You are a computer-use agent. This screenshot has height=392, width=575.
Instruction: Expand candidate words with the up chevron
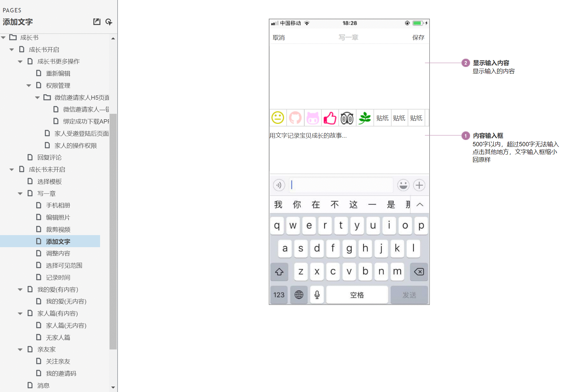[420, 205]
